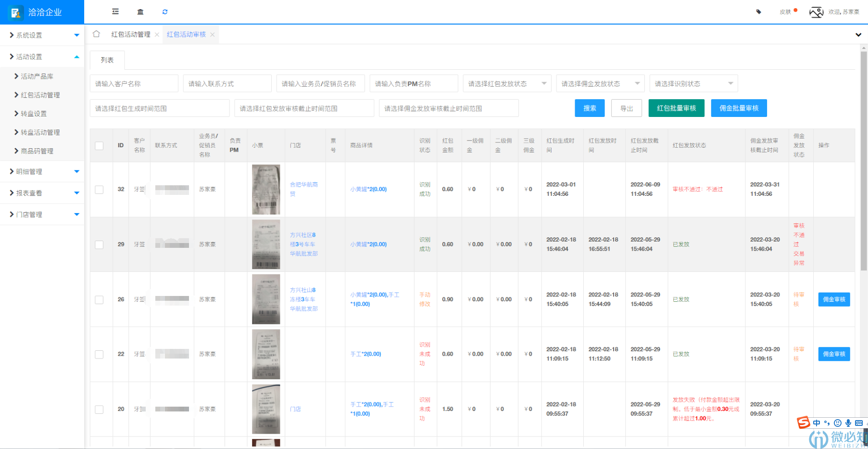Collapse the 活动设置 menu
Viewport: 868px width, 449px height.
point(42,57)
